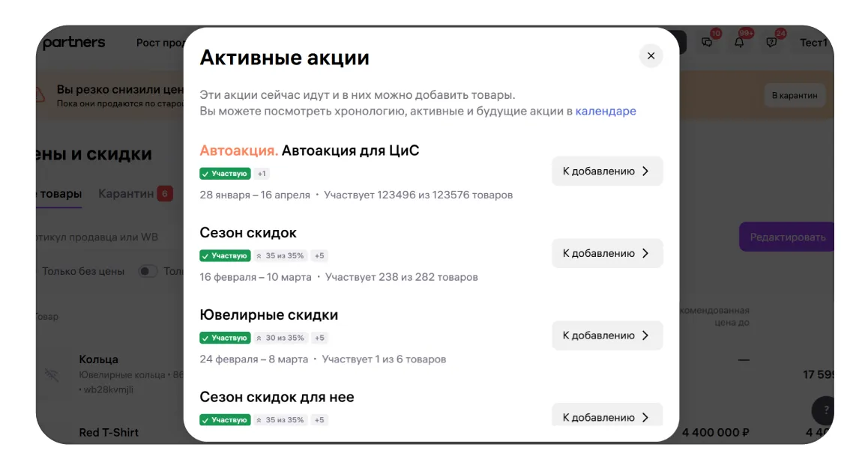Open the notifications bell icon
The image size is (868, 468).
[x=739, y=43]
